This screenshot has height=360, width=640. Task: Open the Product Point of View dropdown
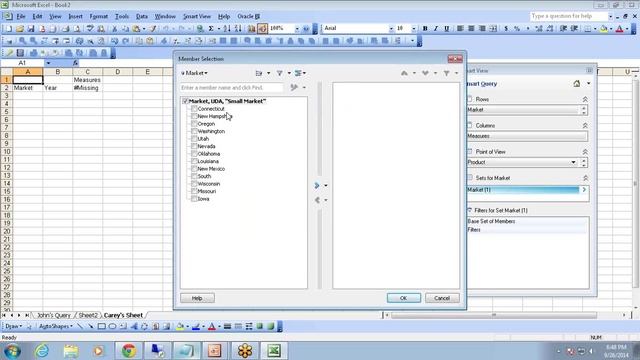click(573, 162)
